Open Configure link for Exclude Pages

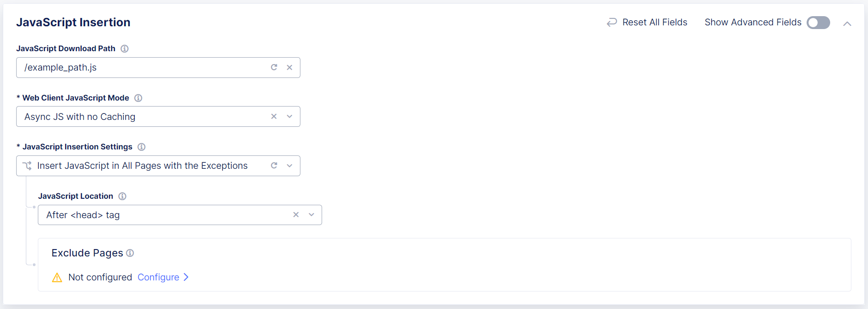159,277
